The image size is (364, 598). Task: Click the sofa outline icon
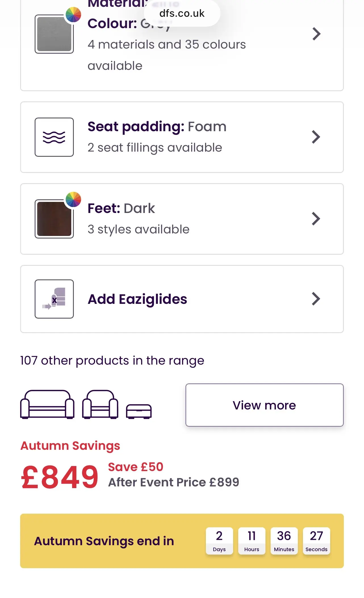coord(47,405)
